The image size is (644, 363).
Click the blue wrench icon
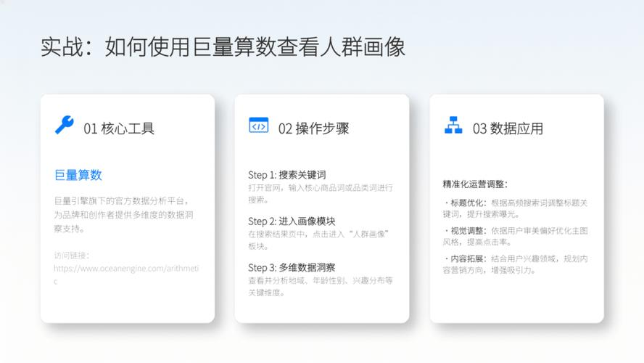[64, 125]
